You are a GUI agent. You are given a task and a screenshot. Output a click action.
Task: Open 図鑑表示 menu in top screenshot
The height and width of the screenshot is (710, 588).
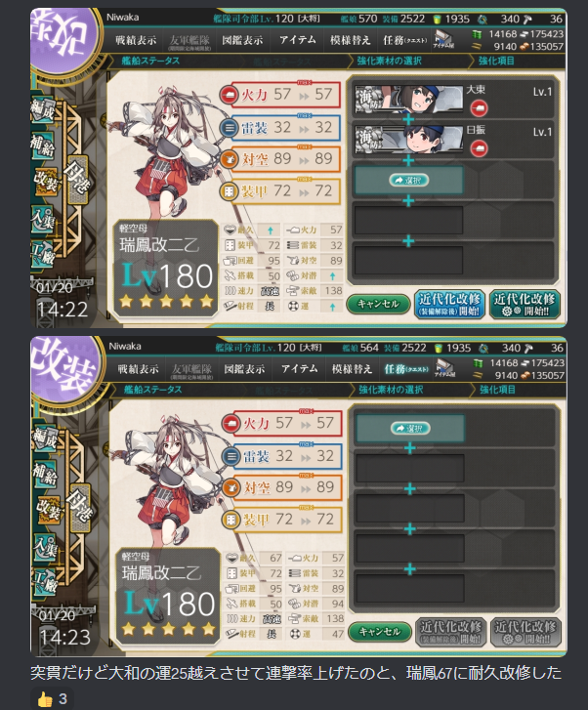pos(242,40)
